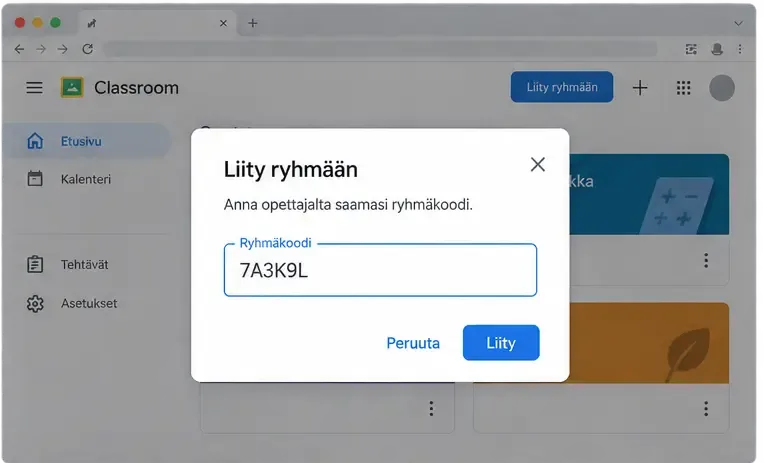Click the Kalenteri calendar icon
Screen dimensions: 764x463
tap(35, 179)
